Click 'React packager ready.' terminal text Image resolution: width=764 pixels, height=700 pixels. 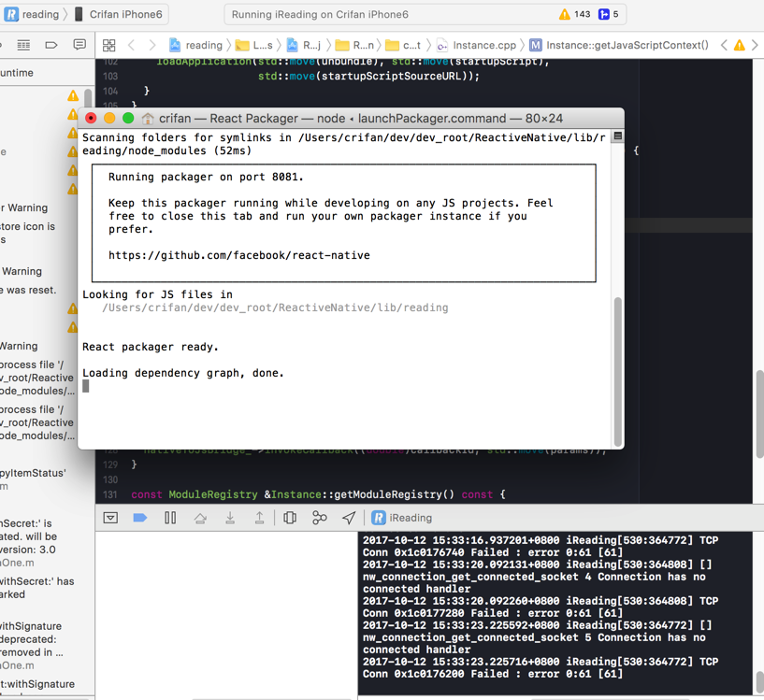[x=151, y=347]
